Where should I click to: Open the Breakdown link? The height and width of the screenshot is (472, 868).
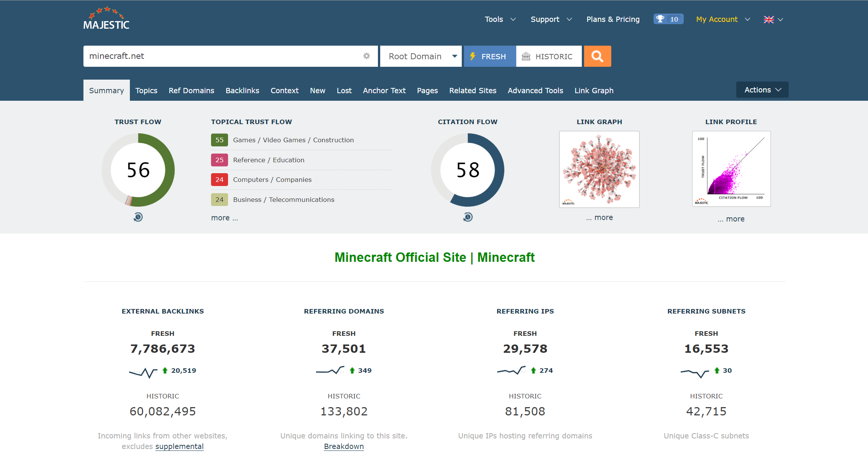click(344, 446)
